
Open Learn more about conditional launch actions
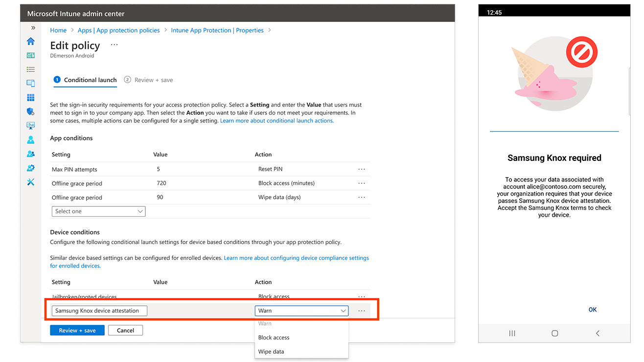277,121
